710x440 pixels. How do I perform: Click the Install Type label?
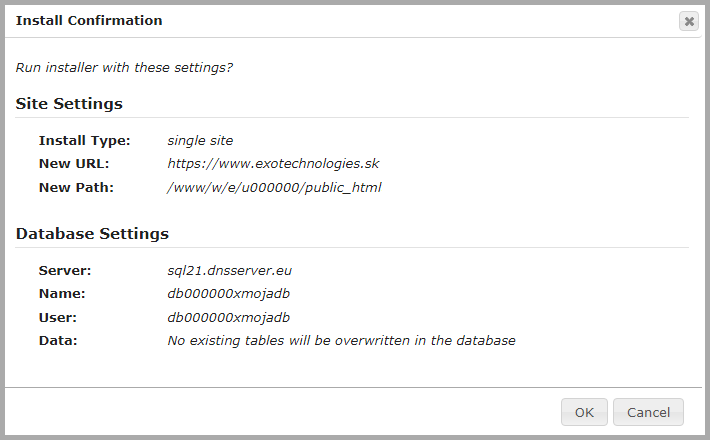(x=78, y=140)
